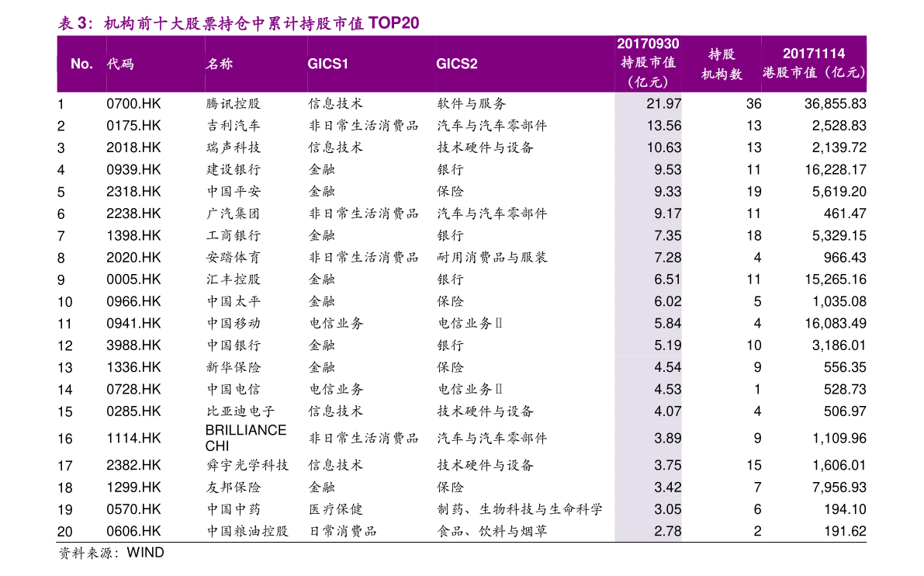924x576 pixels.
Task: Select stock code 2318.HK
Action: (x=133, y=192)
